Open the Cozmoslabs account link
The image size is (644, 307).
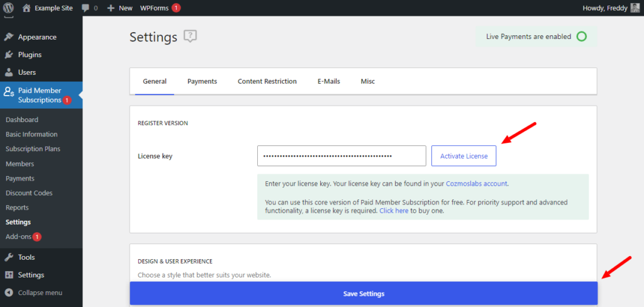[x=477, y=184]
